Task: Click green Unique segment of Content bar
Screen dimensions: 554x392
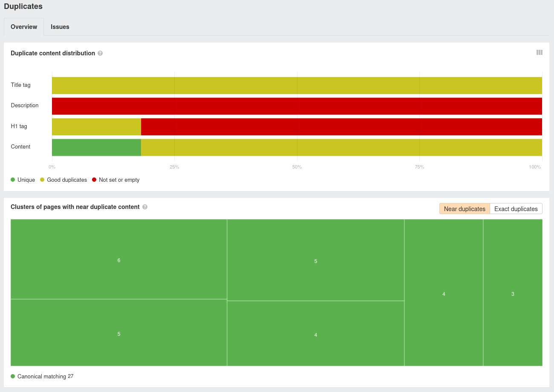Action: (x=96, y=147)
